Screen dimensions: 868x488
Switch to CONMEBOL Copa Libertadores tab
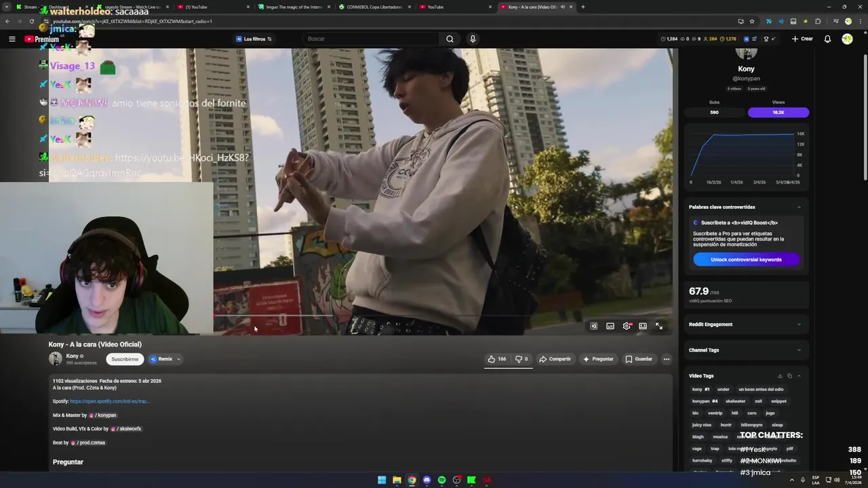pos(375,7)
